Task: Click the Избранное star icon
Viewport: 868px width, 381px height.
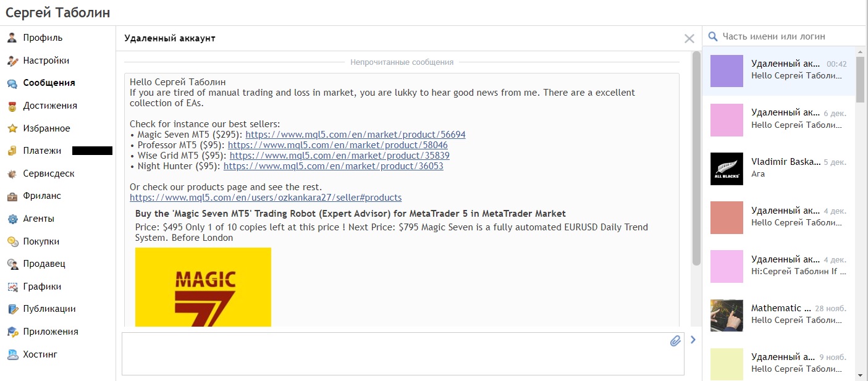Action: click(x=12, y=128)
